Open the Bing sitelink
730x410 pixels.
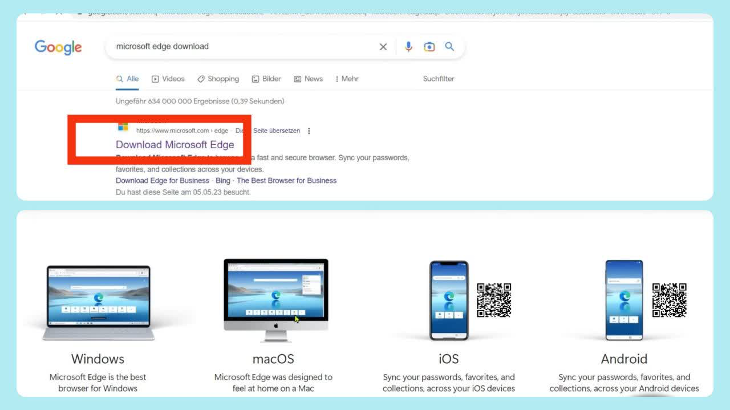click(x=223, y=181)
